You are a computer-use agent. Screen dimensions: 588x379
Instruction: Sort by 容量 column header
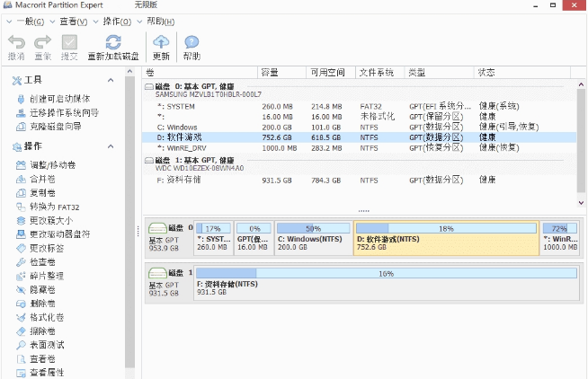click(282, 72)
